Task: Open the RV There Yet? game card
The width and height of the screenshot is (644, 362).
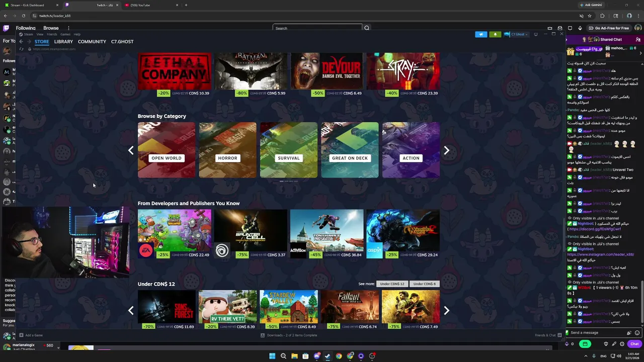Action: point(227,310)
